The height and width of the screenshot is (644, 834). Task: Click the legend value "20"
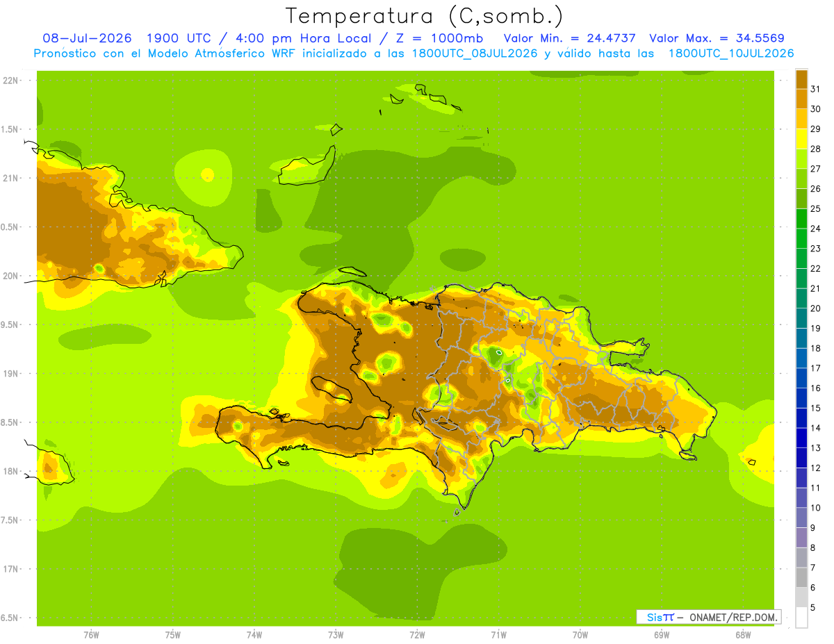coord(815,308)
